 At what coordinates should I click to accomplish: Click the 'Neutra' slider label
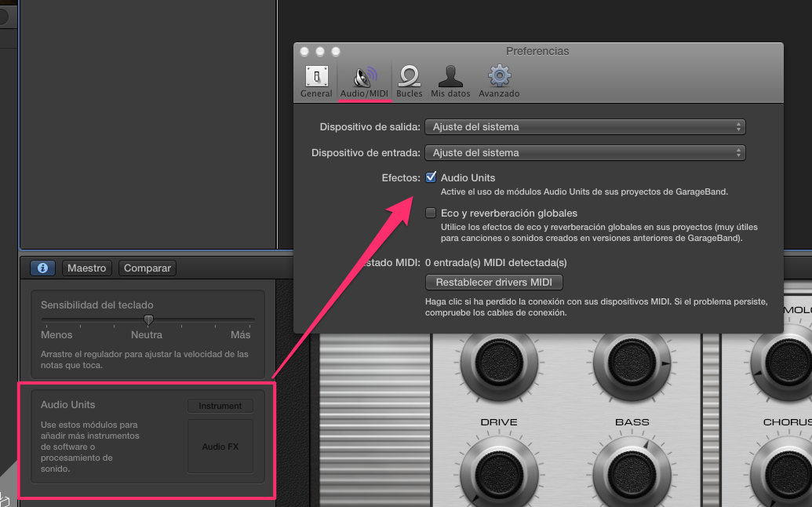pyautogui.click(x=147, y=334)
